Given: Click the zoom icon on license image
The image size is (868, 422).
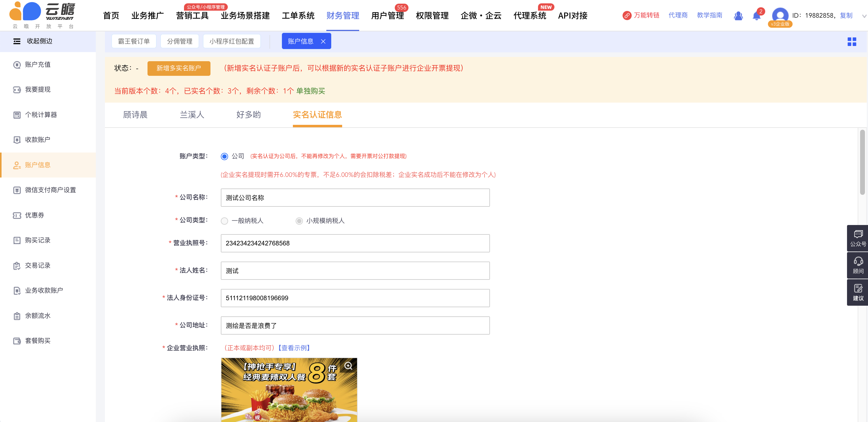Looking at the screenshot, I should coord(348,366).
